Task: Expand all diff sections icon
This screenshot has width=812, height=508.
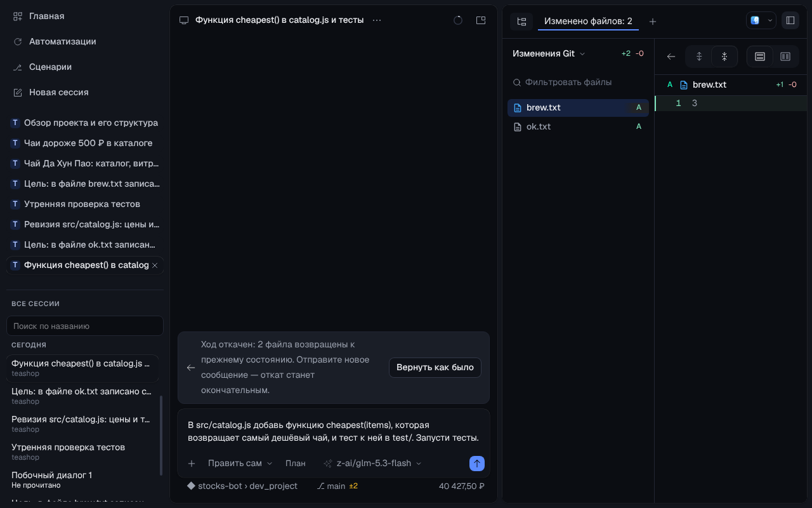Action: coord(699,57)
